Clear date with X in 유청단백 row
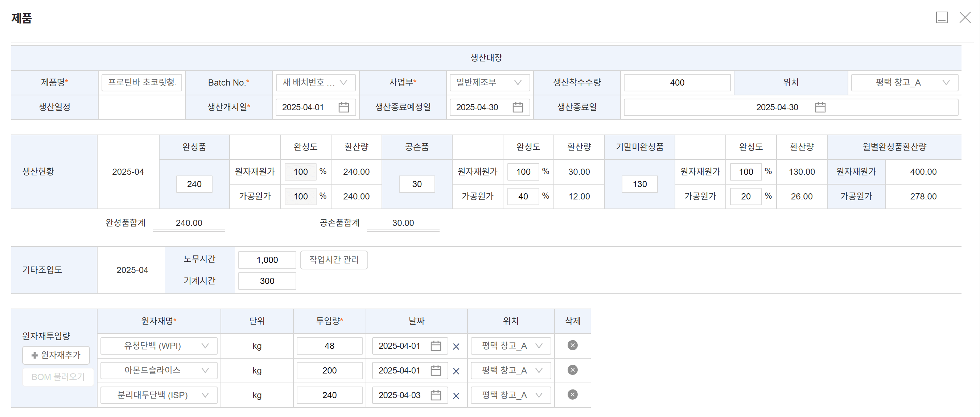The width and height of the screenshot is (980, 417). 456,346
